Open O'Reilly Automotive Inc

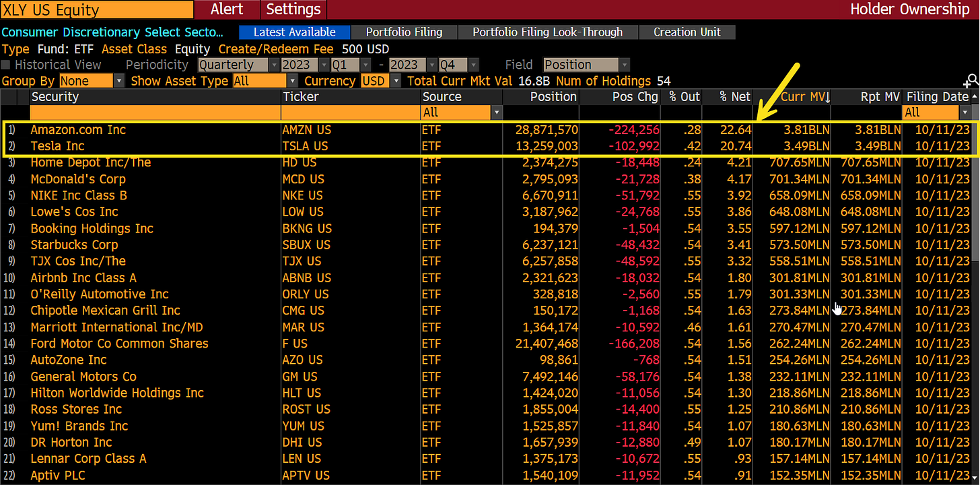pos(100,294)
